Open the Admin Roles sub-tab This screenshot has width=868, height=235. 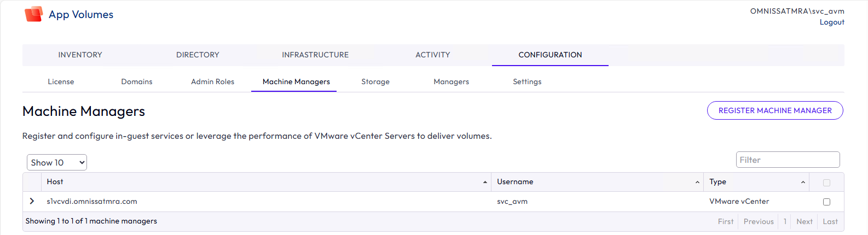click(x=212, y=81)
